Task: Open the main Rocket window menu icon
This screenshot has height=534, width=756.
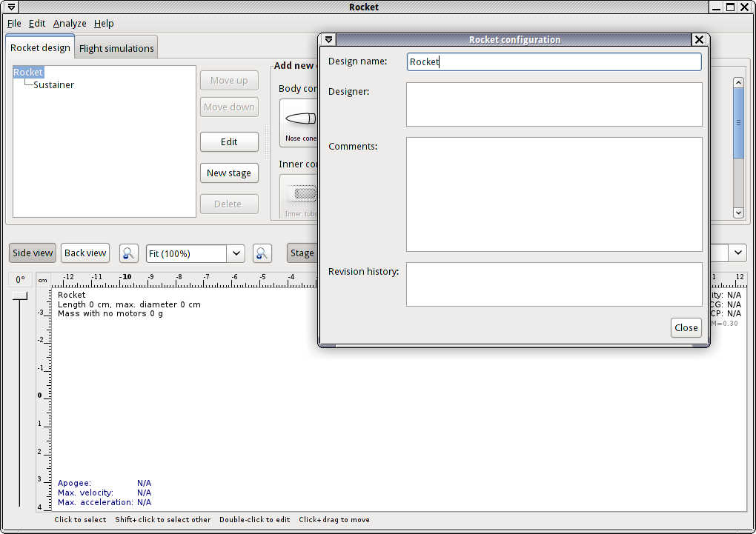Action: (11, 7)
